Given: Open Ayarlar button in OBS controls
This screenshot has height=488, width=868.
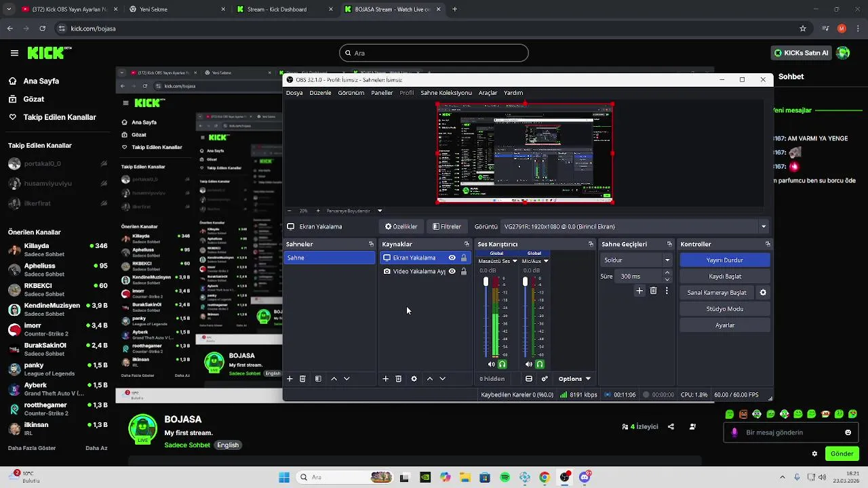Looking at the screenshot, I should pyautogui.click(x=725, y=325).
